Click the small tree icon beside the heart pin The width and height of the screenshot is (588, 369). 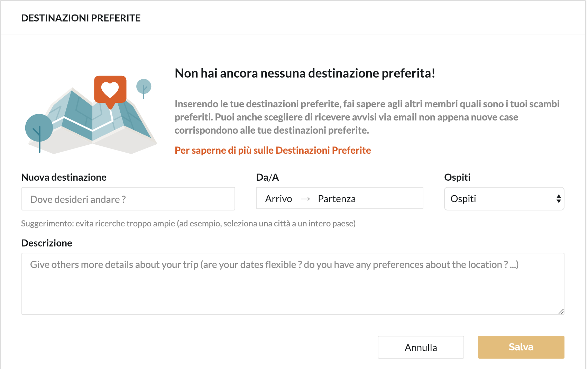144,87
